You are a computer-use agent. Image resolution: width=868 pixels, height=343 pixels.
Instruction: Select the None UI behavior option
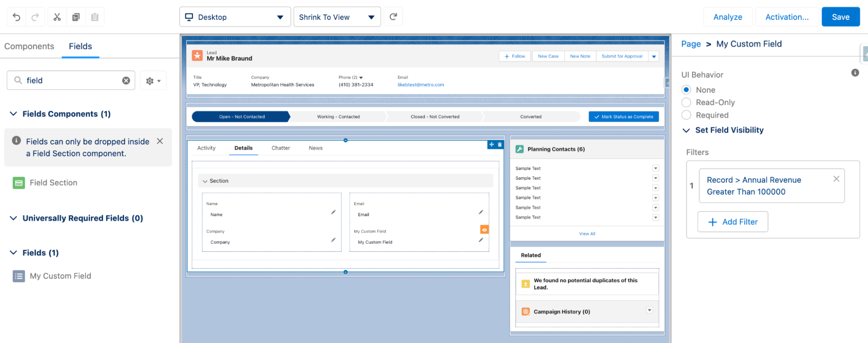686,90
